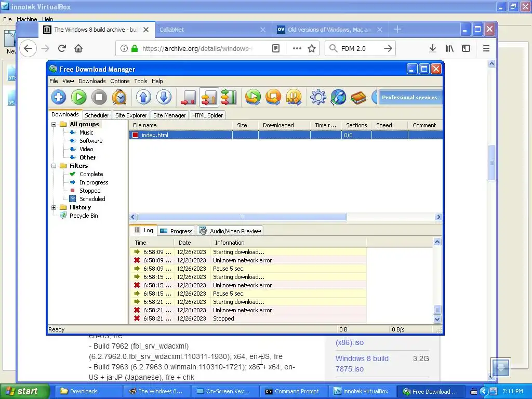Select light traffic mode icon

click(188, 97)
